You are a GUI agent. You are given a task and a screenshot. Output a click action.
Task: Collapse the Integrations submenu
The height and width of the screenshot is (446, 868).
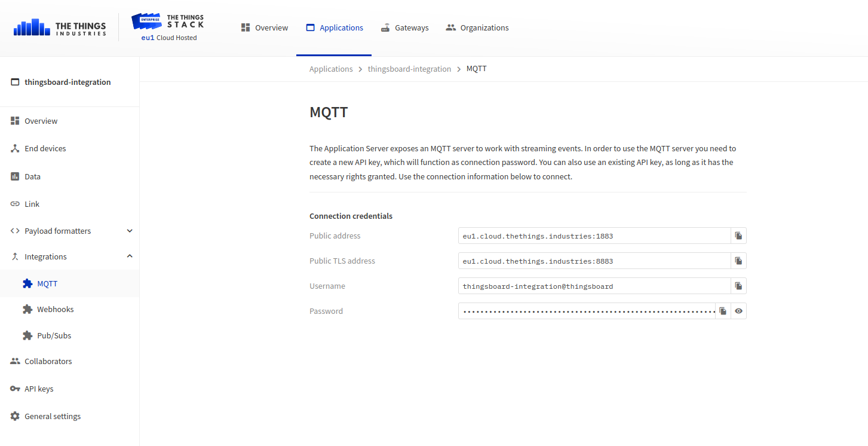click(130, 256)
